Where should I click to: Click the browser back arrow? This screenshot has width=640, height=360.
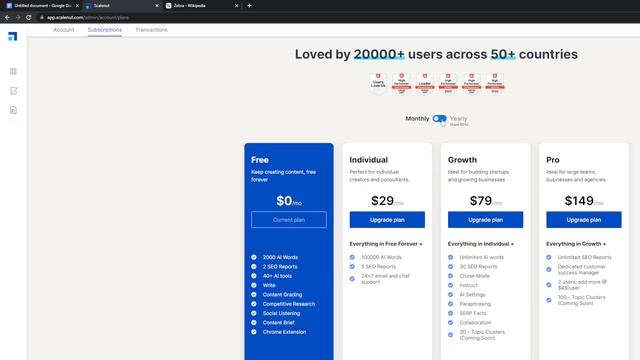(x=7, y=17)
